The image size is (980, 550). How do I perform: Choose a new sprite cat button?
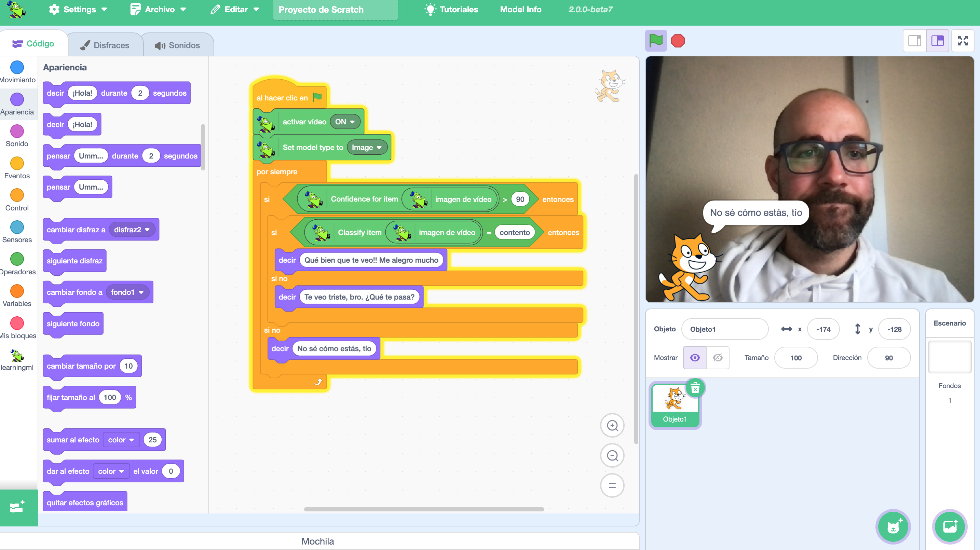pos(893,526)
